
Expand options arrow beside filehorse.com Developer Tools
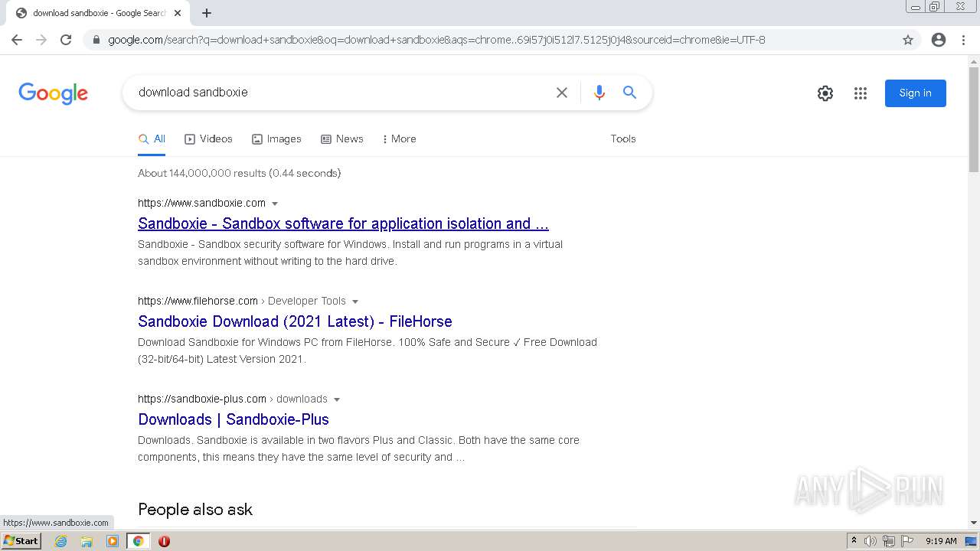coord(355,302)
